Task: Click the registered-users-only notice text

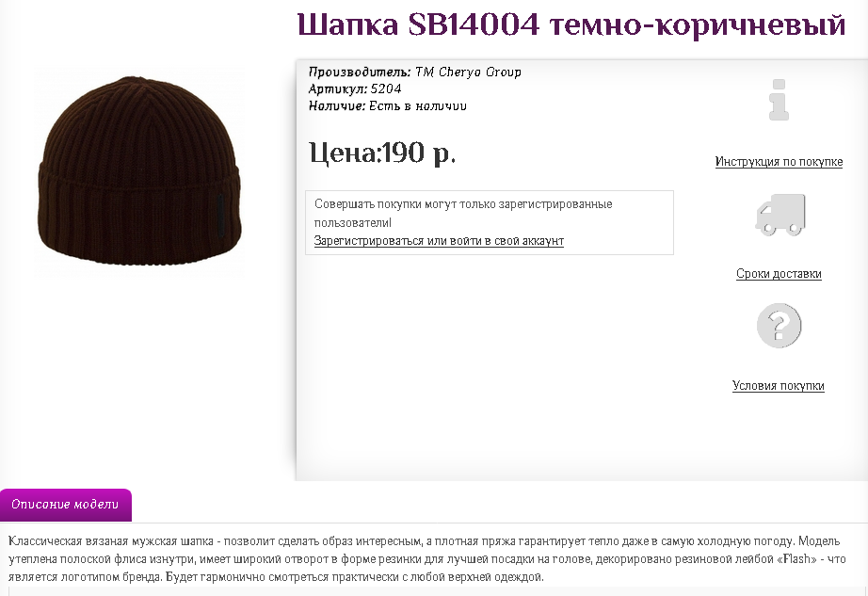Action: (x=463, y=213)
